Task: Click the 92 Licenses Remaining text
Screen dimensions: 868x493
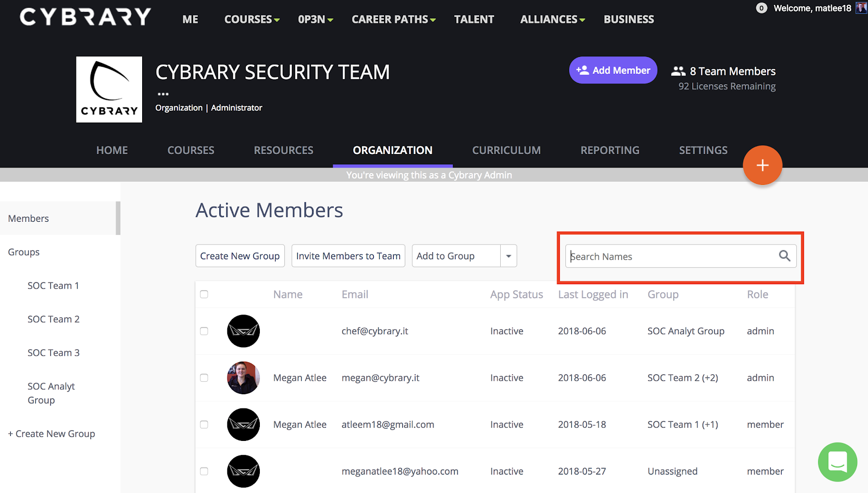Action: (727, 86)
